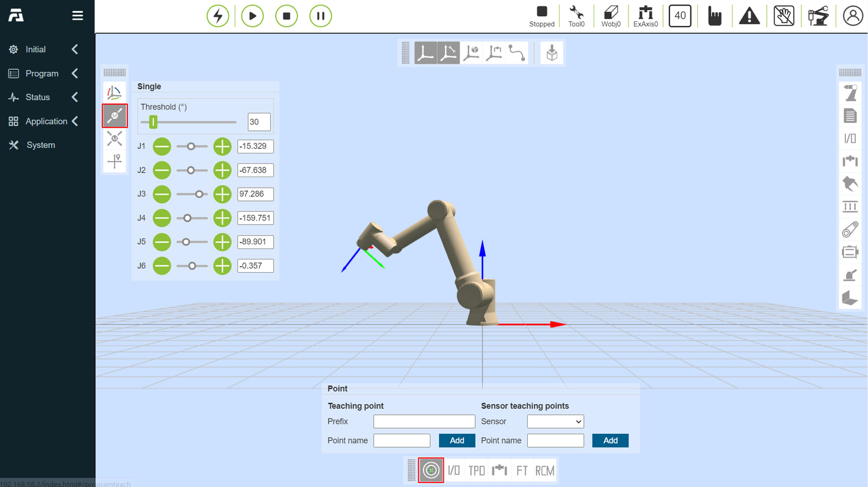Click the import model cube icon
This screenshot has height=487, width=868.
tap(551, 53)
